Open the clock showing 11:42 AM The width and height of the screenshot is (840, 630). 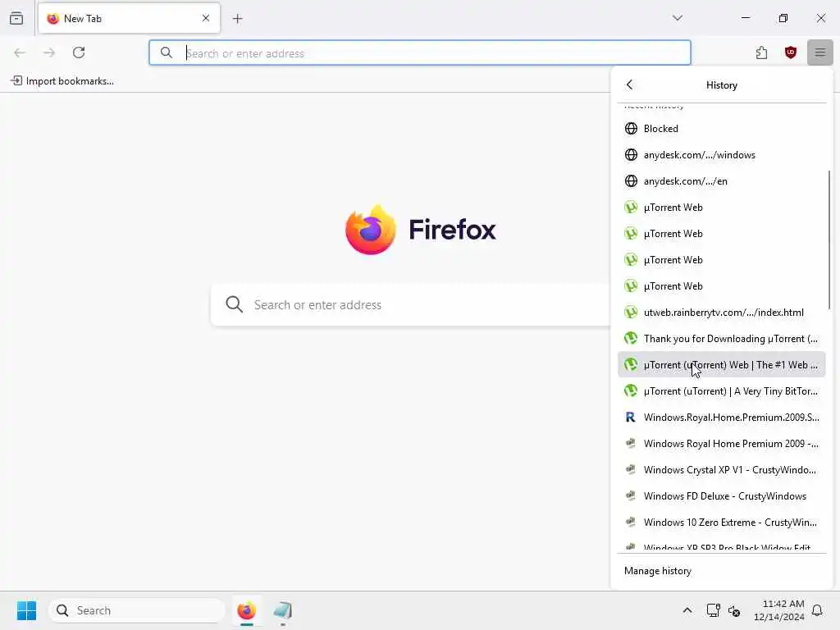tap(779, 610)
